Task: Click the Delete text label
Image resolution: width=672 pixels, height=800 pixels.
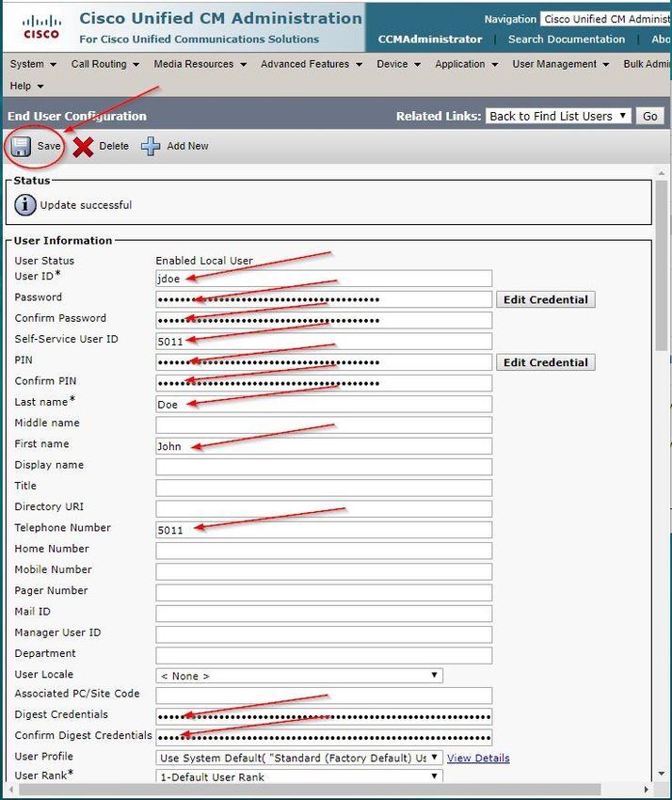Action: coord(114,146)
